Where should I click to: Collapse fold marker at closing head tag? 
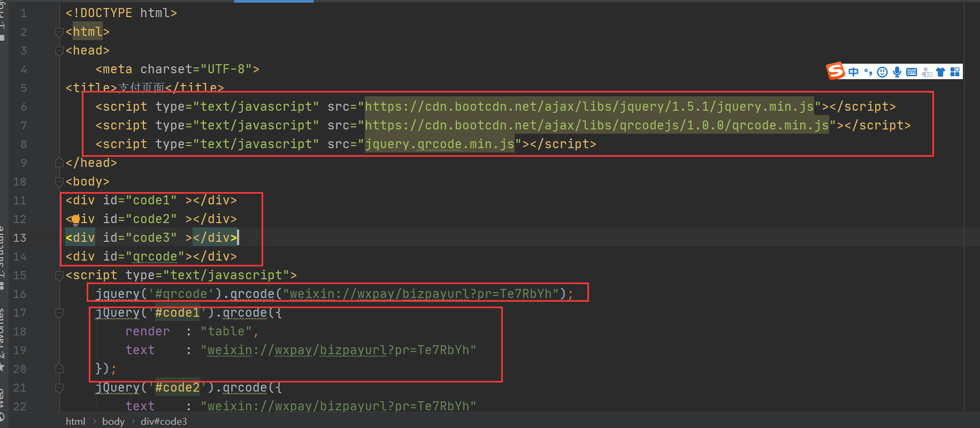pos(59,163)
